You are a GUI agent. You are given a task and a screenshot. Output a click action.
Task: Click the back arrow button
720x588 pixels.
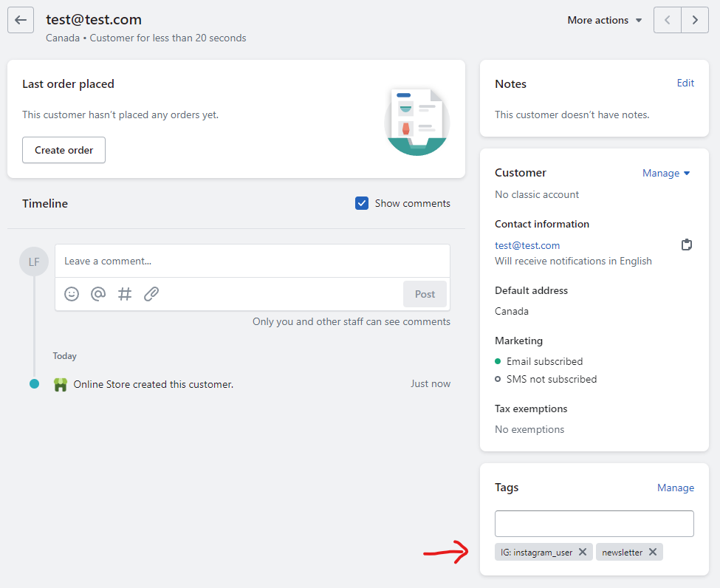click(x=21, y=20)
